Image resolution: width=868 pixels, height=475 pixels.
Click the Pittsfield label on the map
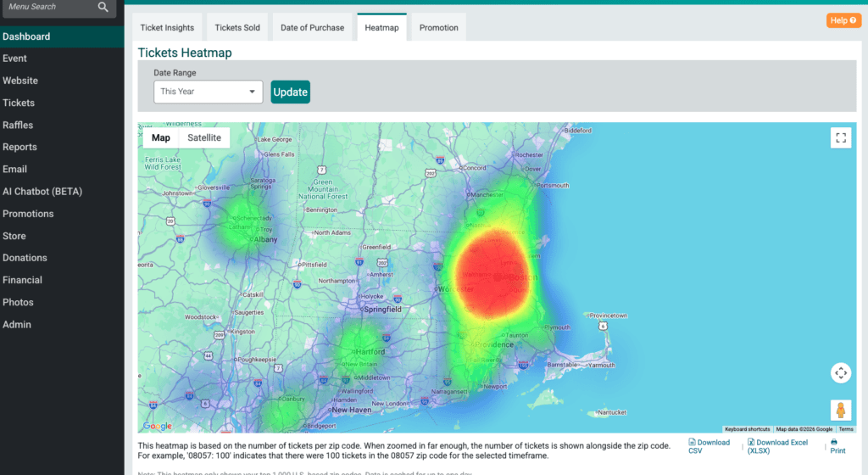coord(314,265)
